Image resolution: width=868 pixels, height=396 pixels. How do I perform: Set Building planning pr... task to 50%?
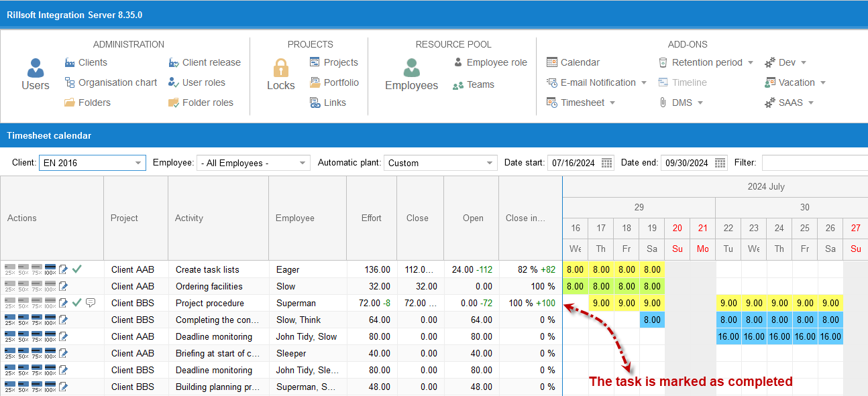point(23,387)
